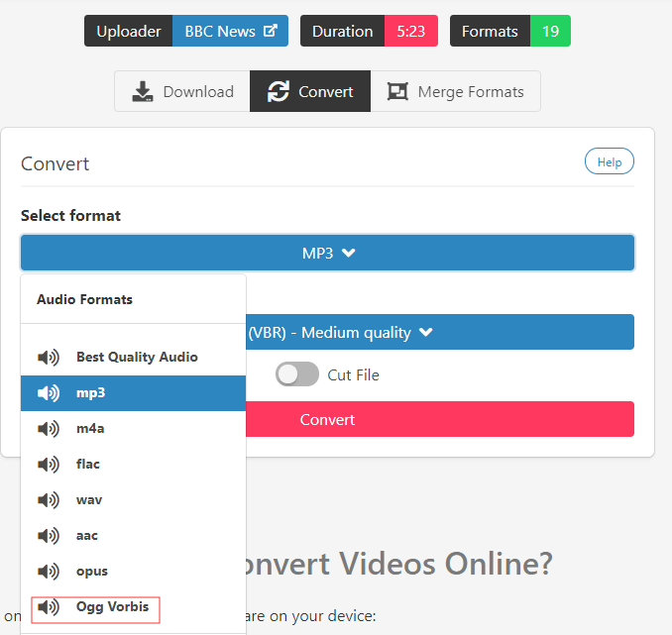672x635 pixels.
Task: Click the Merge Formats overlapping squares icon
Action: (397, 92)
